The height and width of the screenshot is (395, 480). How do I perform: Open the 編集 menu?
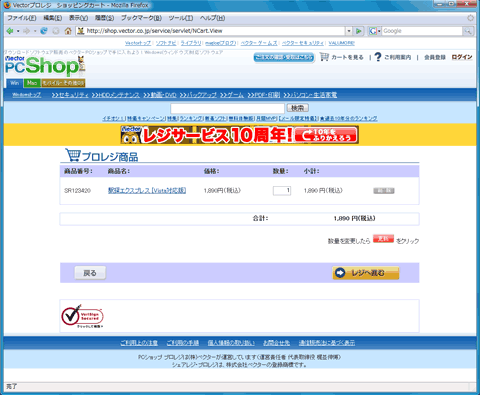tap(53, 18)
